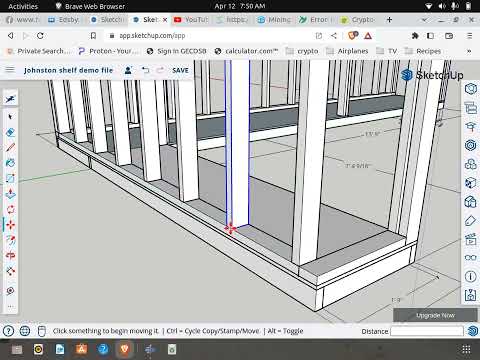The width and height of the screenshot is (480, 360).
Task: Select the Rotate tool
Action: (10, 209)
